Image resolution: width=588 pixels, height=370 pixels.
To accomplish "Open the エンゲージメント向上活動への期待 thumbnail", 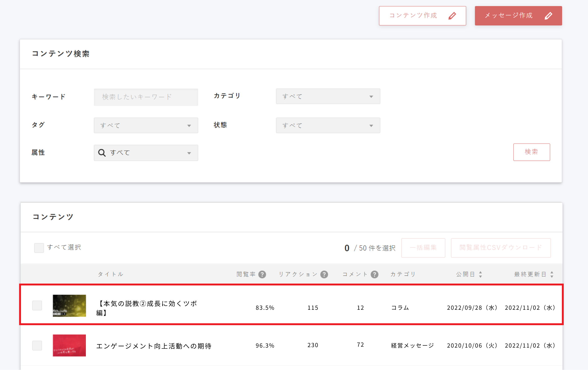I will coord(69,345).
